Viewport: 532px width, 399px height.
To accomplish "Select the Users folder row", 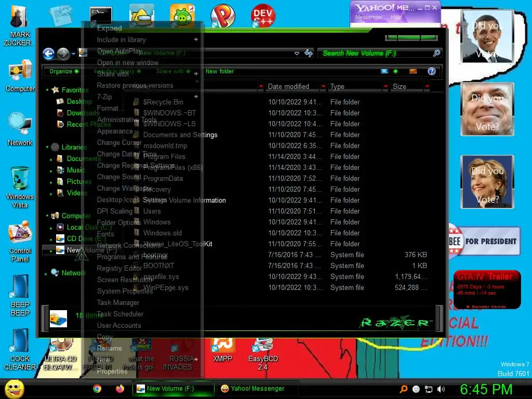I will (x=280, y=211).
